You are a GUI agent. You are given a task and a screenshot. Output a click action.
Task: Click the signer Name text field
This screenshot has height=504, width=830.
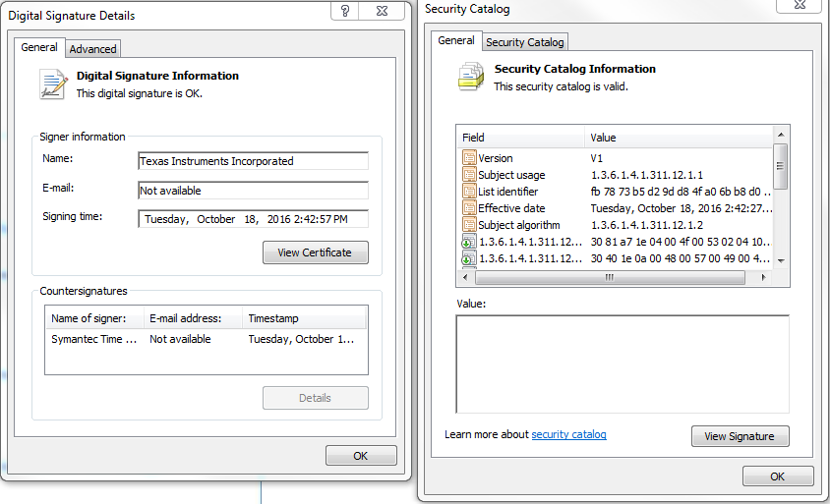coord(253,161)
